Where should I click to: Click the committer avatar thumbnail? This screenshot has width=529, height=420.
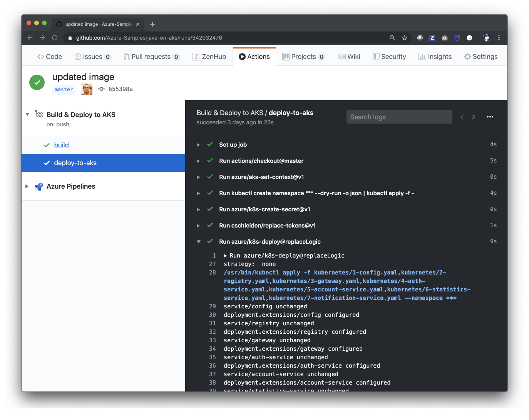pyautogui.click(x=87, y=89)
